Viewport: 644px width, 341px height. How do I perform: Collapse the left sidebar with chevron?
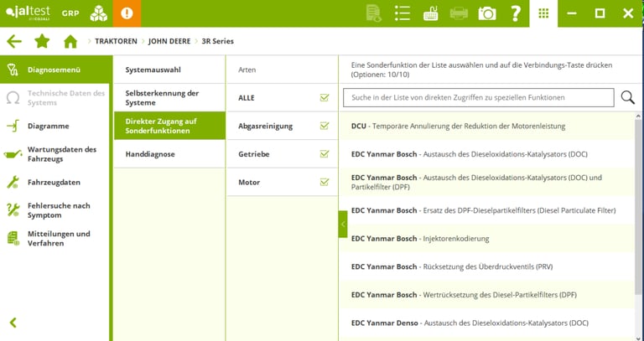coord(13,323)
